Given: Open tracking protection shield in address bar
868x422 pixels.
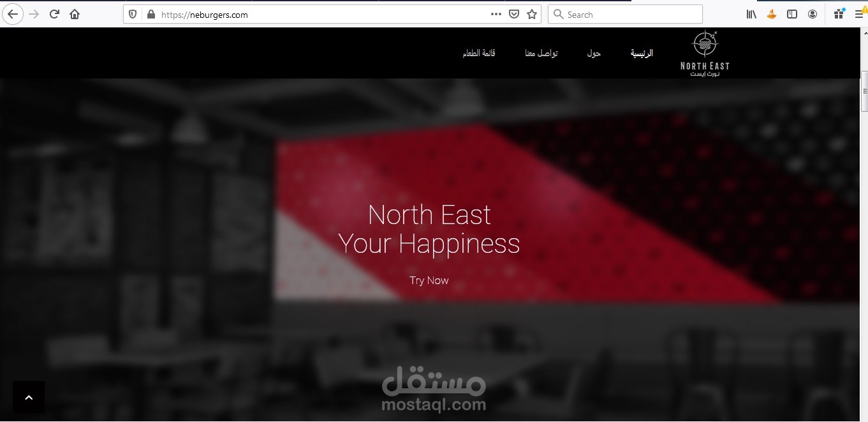Looking at the screenshot, I should coord(133,14).
